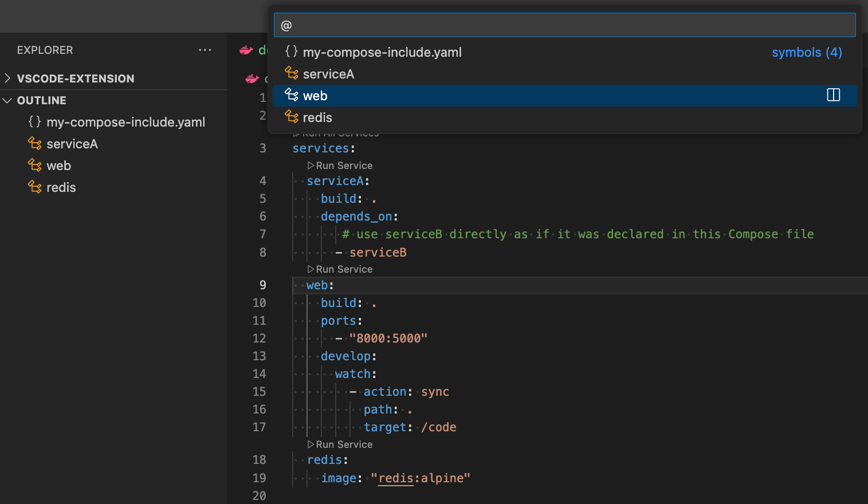Select web in the symbol picker

pyautogui.click(x=315, y=95)
